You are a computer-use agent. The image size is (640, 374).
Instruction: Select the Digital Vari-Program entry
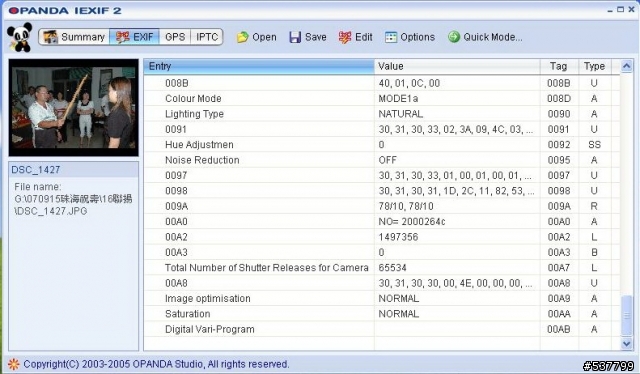(209, 329)
